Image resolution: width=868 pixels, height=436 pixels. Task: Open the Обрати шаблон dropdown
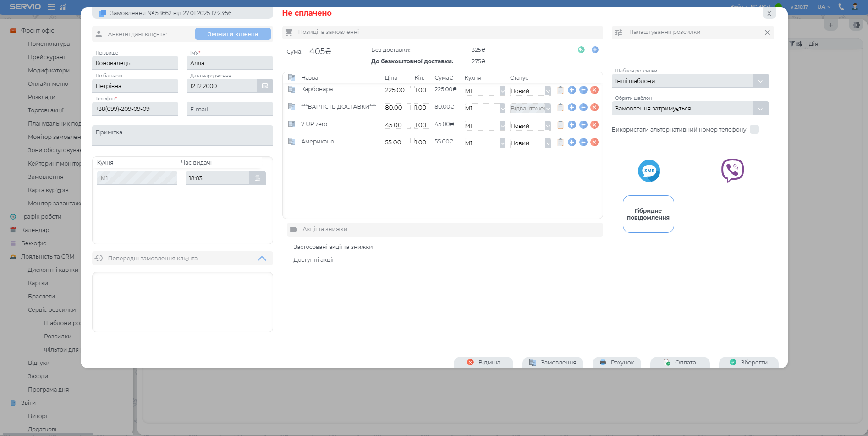(x=760, y=109)
